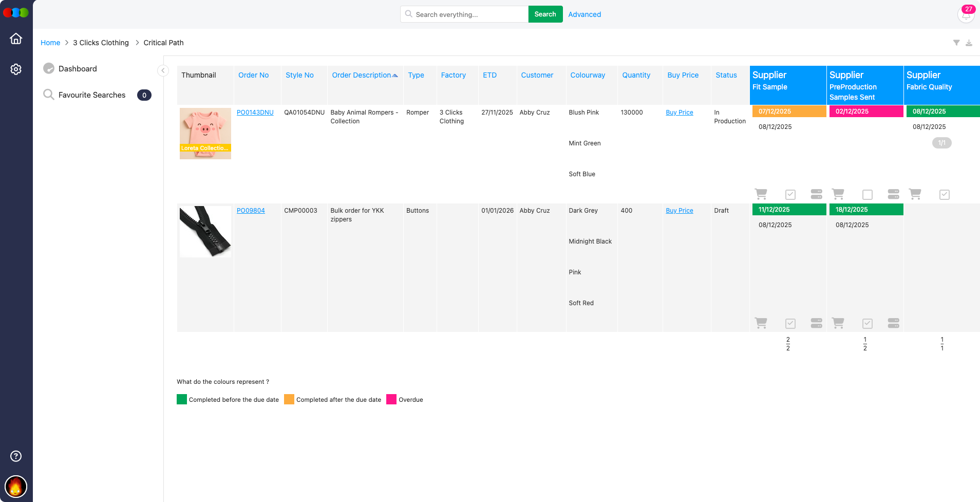The image size is (980, 502).
Task: Select Dashboard in the left panel
Action: (78, 68)
